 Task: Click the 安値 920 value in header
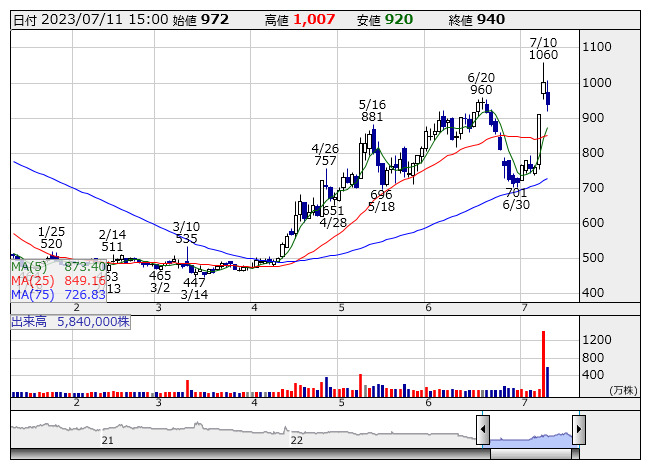coord(384,20)
